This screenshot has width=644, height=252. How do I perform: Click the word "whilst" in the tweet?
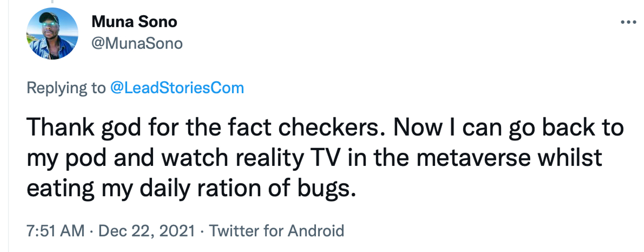[x=573, y=158]
